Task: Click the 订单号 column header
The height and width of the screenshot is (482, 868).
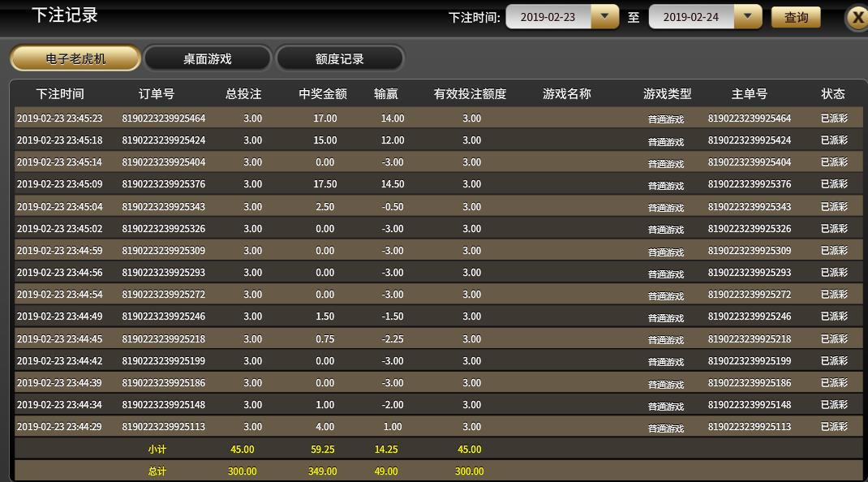Action: 157,93
